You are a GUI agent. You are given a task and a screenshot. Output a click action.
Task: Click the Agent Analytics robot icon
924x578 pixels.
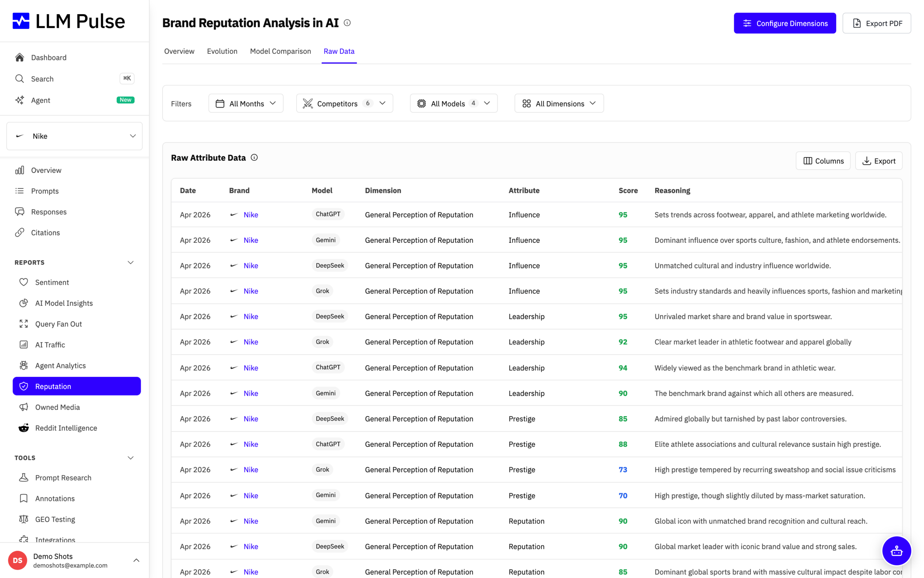point(24,366)
